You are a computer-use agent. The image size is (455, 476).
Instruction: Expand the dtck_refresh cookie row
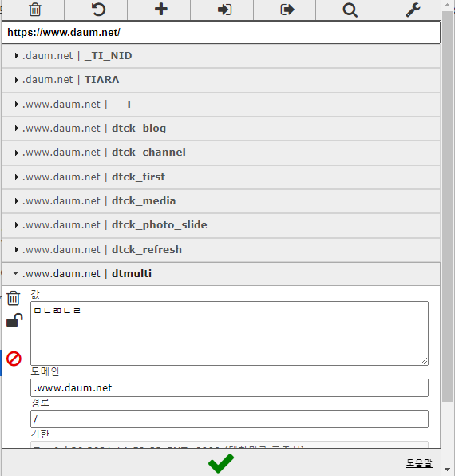(221, 249)
